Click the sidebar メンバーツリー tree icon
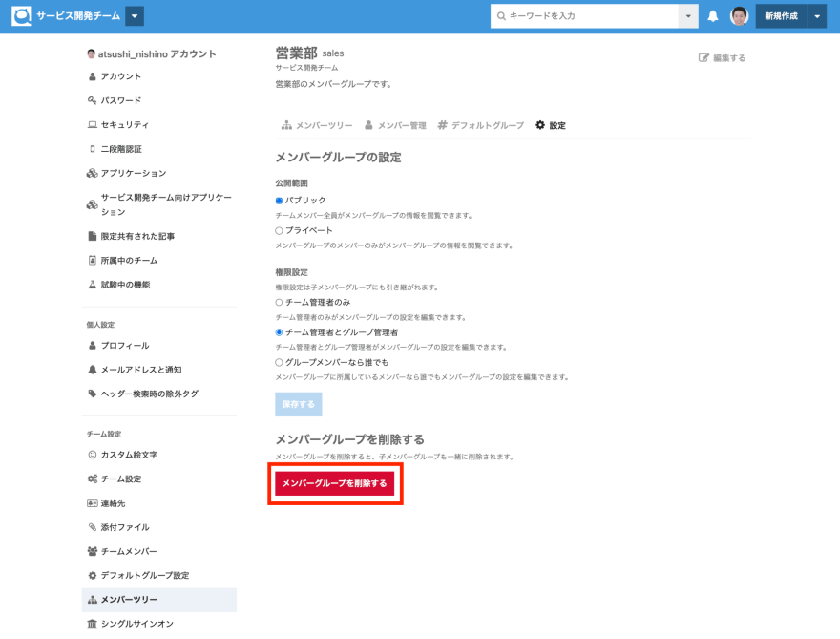Viewport: 840px width, 639px height. click(x=93, y=599)
